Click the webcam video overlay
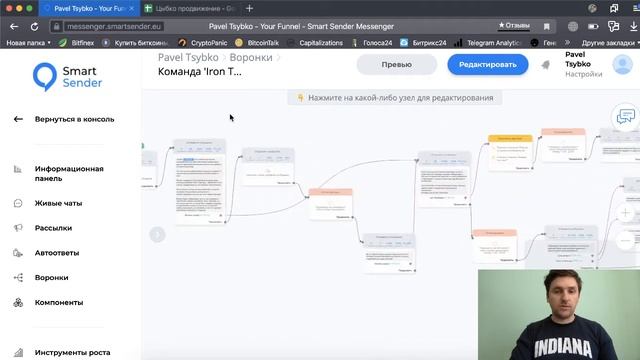The image size is (640, 360). (559, 314)
